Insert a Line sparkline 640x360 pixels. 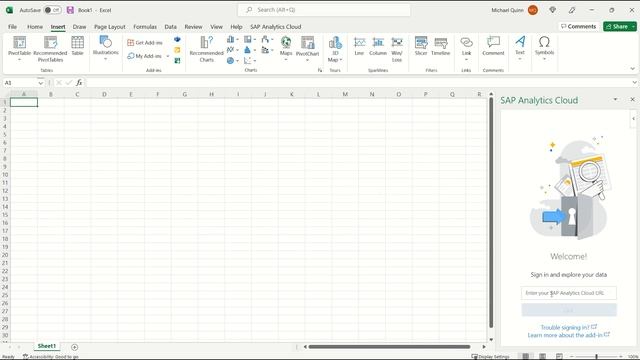click(359, 46)
